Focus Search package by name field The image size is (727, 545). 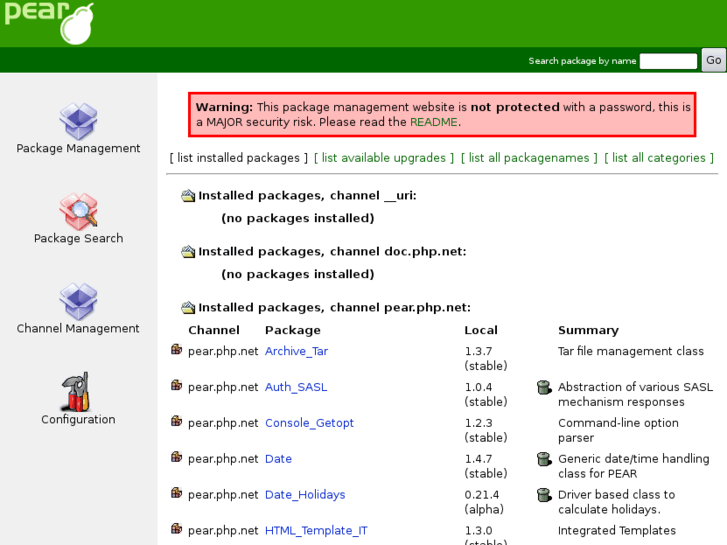668,61
